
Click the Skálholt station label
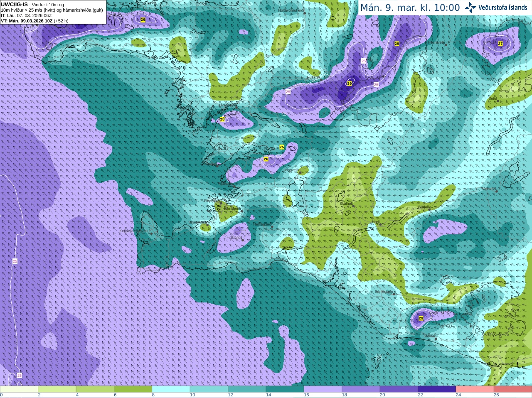[346, 204]
